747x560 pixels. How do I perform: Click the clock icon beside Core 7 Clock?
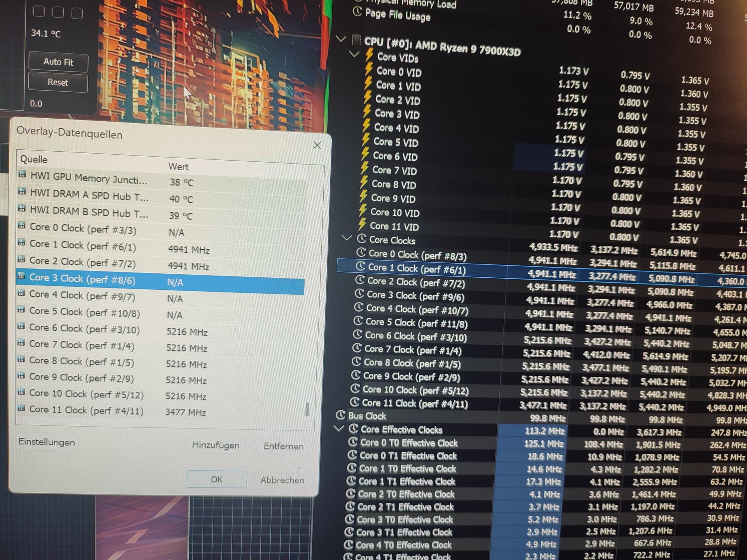357,348
